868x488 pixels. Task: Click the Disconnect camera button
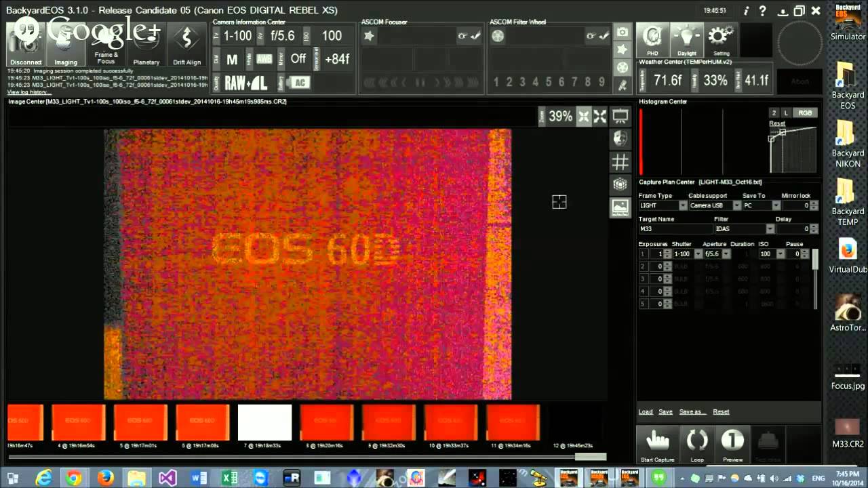click(x=26, y=45)
